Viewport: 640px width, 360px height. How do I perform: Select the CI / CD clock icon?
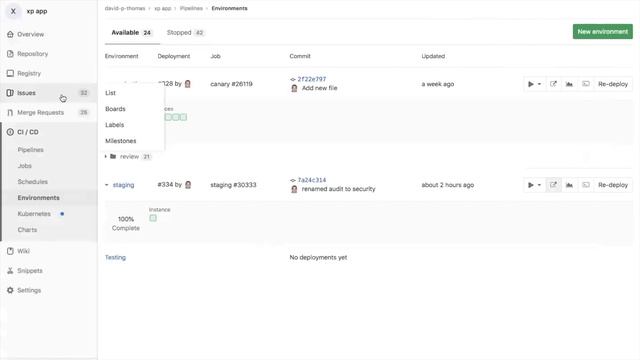10,132
